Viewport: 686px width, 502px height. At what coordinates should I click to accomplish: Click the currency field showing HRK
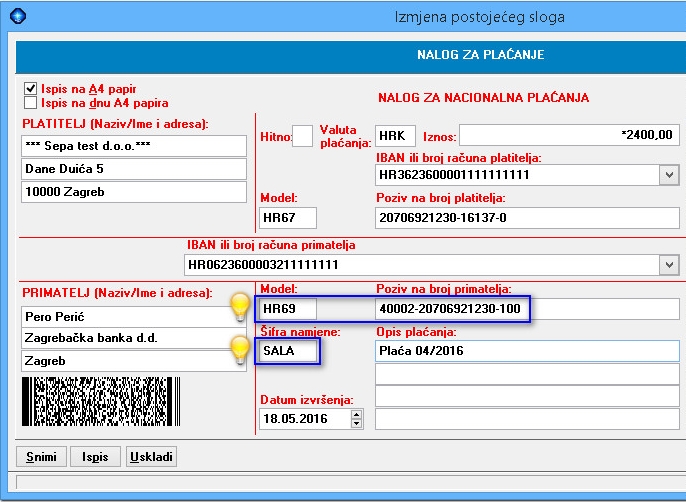395,136
